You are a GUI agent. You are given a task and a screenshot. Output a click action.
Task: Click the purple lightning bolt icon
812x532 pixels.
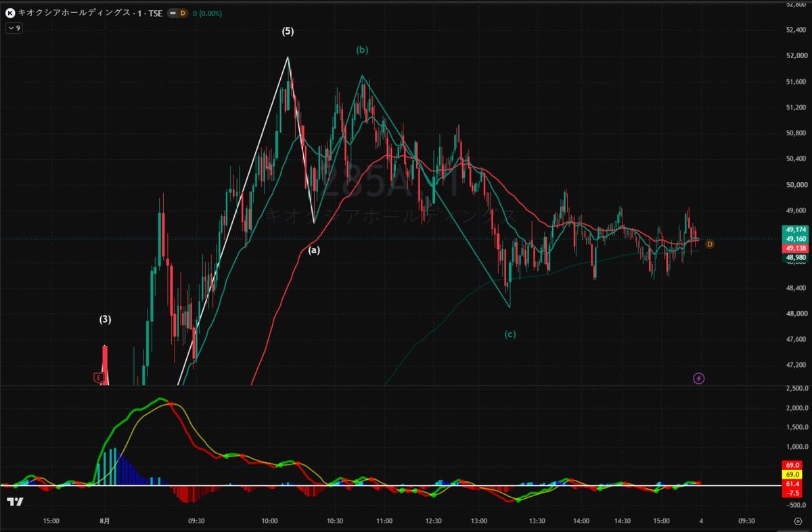(699, 378)
